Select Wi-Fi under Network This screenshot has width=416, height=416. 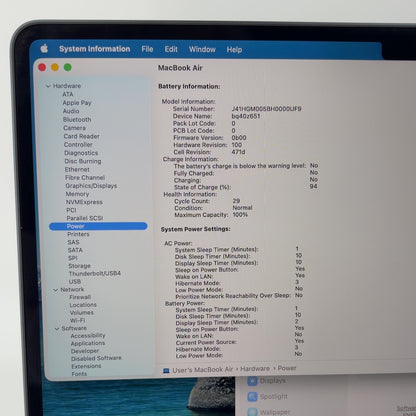tap(78, 320)
